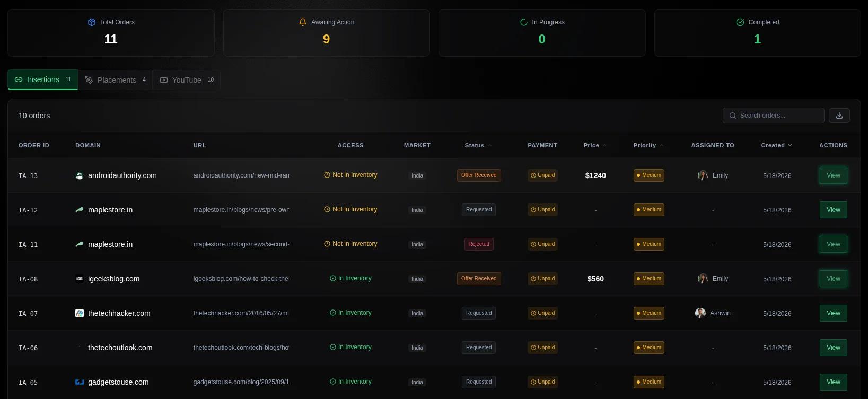
Task: Click the Awaiting Action bell icon
Action: tap(303, 22)
